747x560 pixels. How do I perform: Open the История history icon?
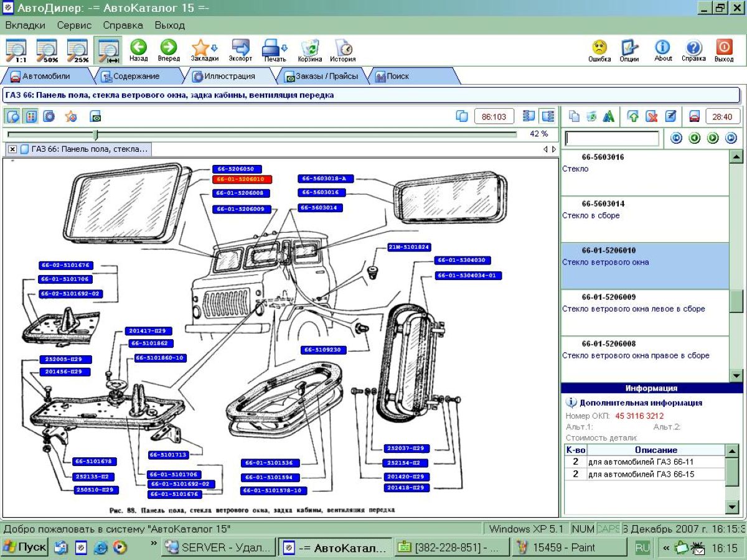click(x=343, y=50)
